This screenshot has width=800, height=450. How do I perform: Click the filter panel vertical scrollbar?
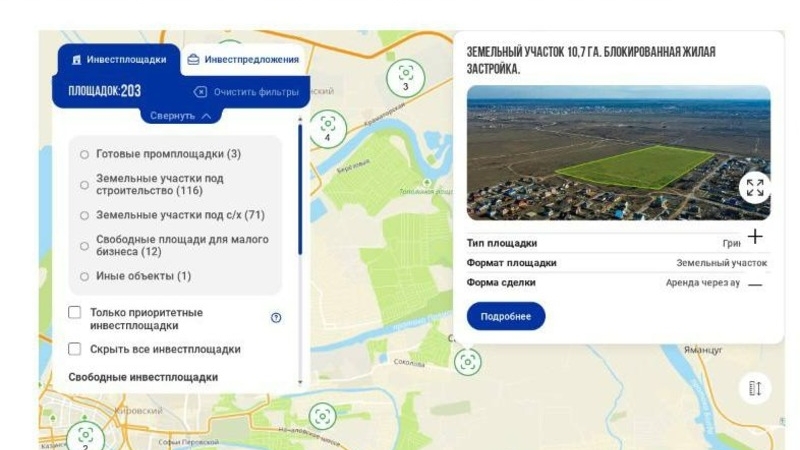click(300, 188)
